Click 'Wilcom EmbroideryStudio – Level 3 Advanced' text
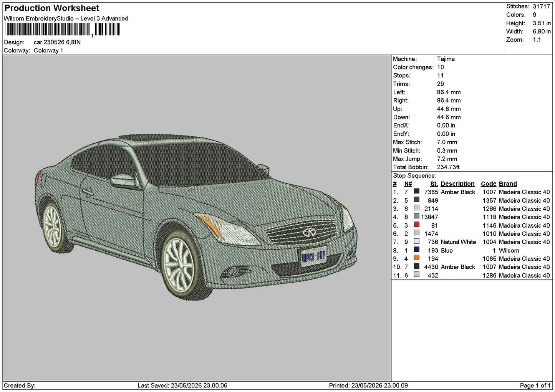Viewport: 555px width, 392px height. pos(66,18)
